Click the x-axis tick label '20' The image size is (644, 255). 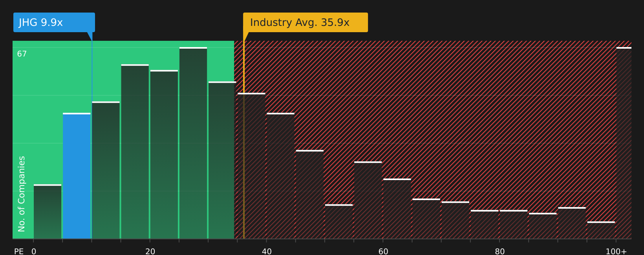click(x=150, y=251)
